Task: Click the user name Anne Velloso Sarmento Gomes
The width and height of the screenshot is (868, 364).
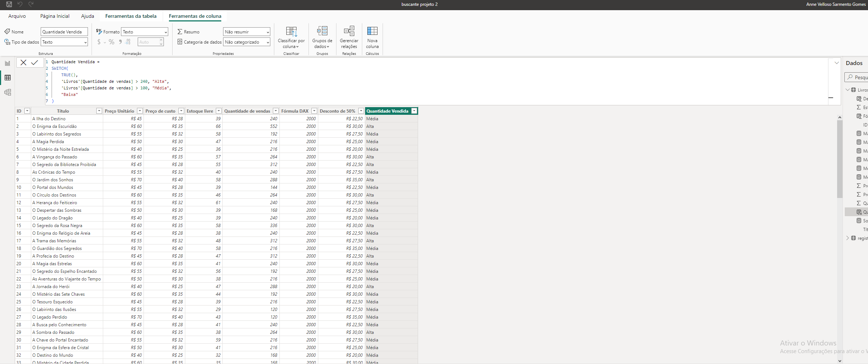Action: click(x=836, y=4)
